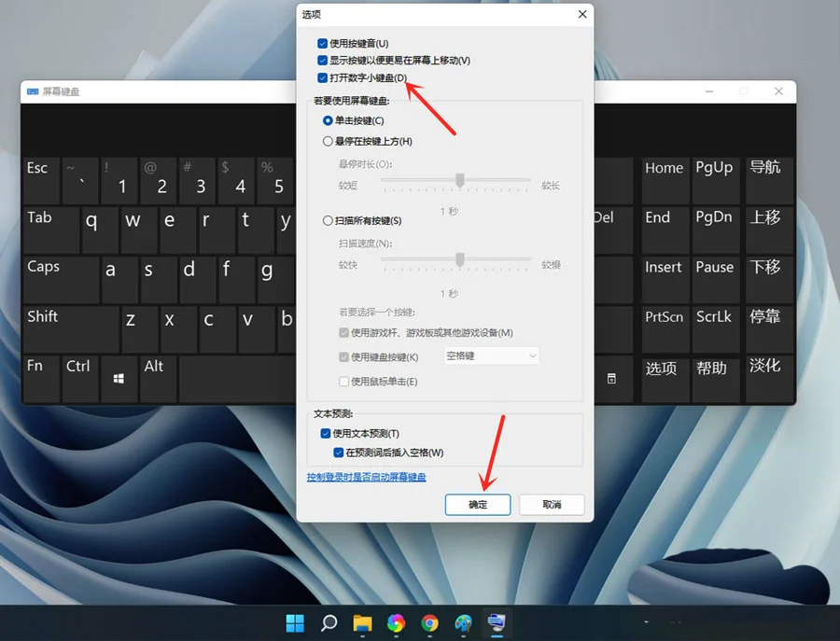Click the Fn key on keyboard
Screen dimensions: 840x641
[x=42, y=379]
